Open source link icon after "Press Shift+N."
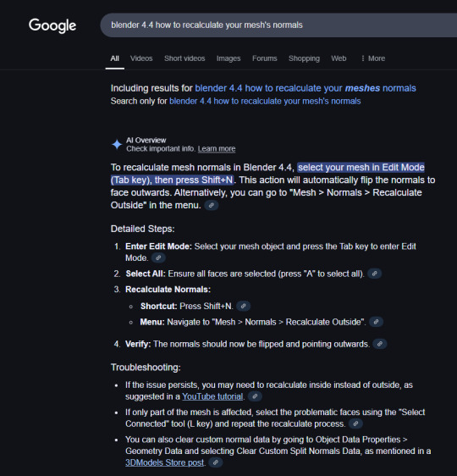The width and height of the screenshot is (457, 476). 243,306
